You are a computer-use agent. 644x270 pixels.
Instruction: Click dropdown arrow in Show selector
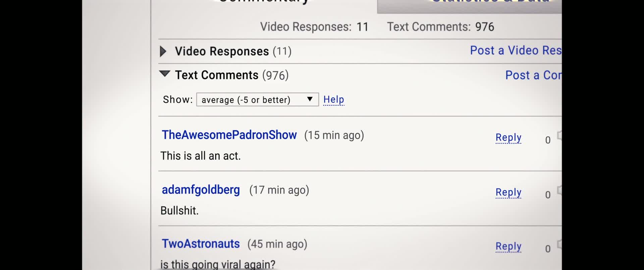click(x=310, y=99)
